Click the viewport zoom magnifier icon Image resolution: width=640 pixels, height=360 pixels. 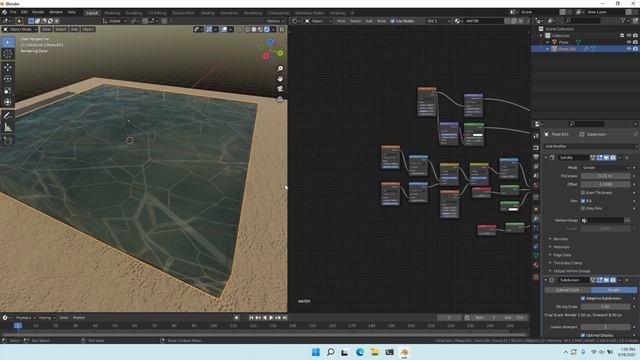pos(280,69)
